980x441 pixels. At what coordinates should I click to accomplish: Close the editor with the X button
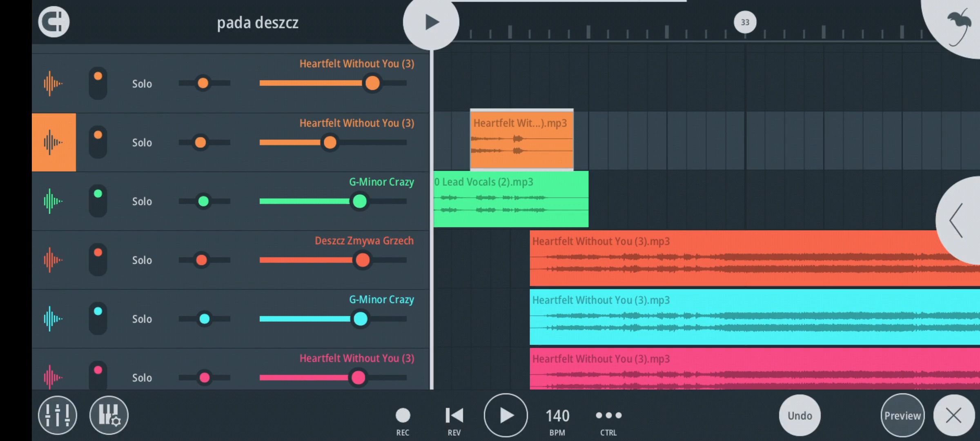pos(954,416)
